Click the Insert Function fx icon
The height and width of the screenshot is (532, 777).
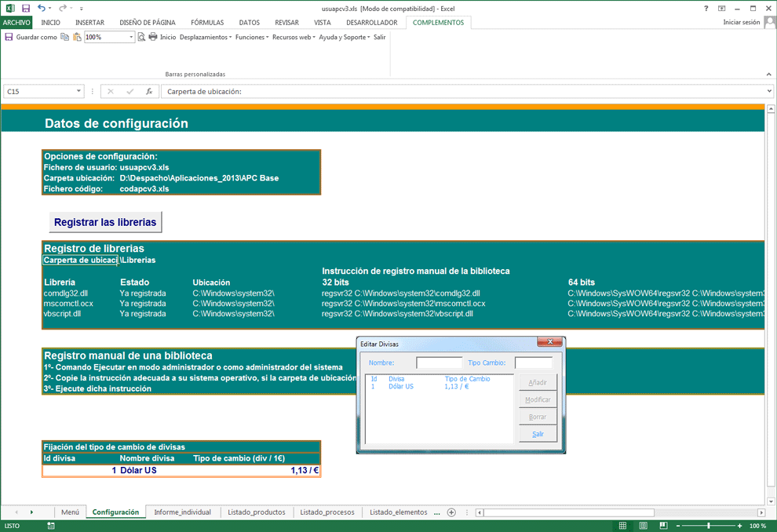[x=148, y=91]
